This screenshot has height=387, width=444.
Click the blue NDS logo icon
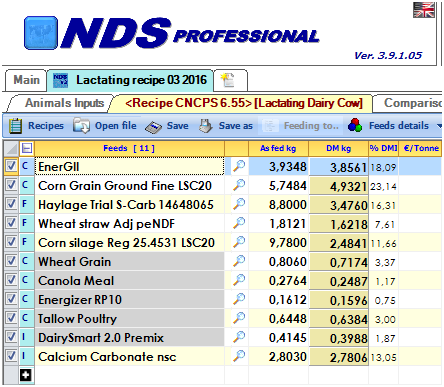pos(41,33)
